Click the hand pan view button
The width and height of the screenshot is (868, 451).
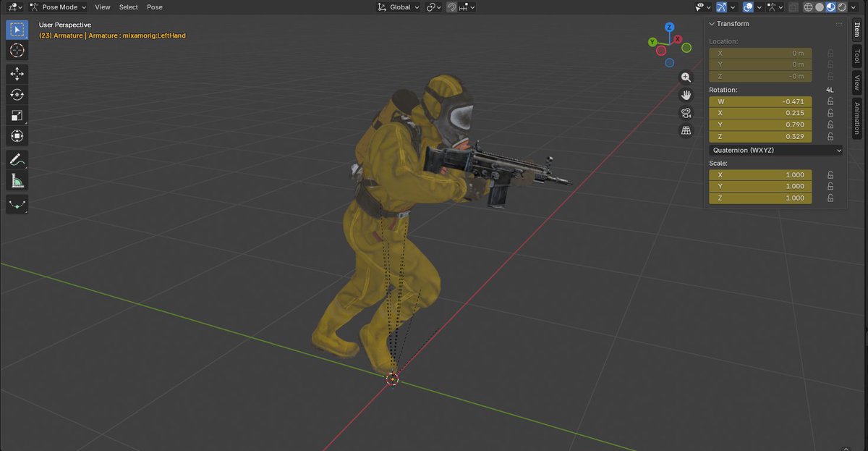tap(686, 95)
